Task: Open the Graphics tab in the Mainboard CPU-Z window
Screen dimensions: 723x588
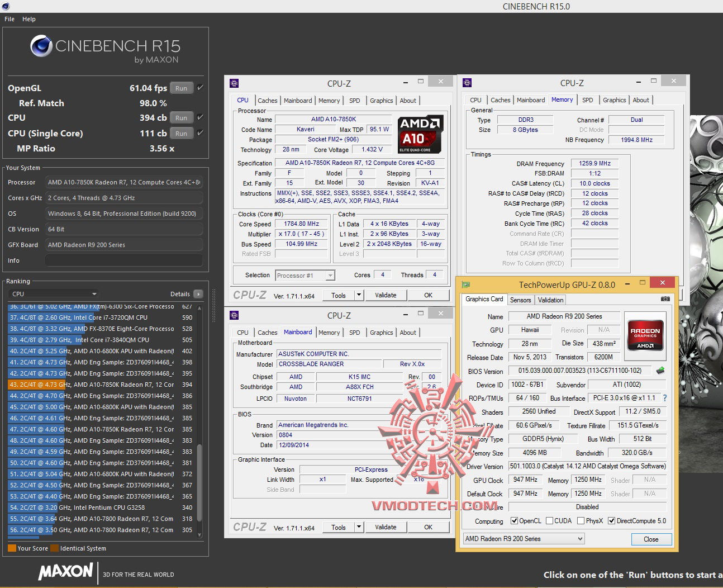Action: 382,333
